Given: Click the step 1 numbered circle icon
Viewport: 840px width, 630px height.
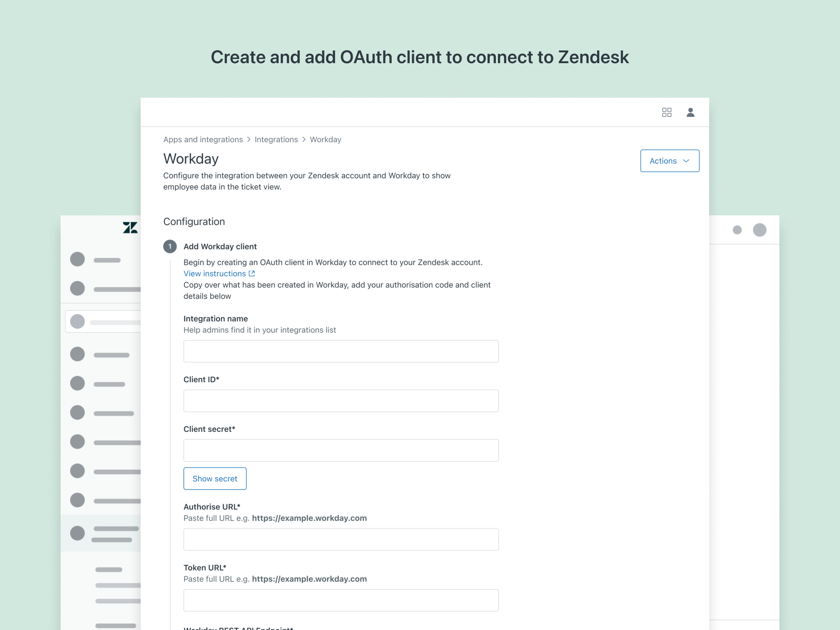Looking at the screenshot, I should (170, 246).
